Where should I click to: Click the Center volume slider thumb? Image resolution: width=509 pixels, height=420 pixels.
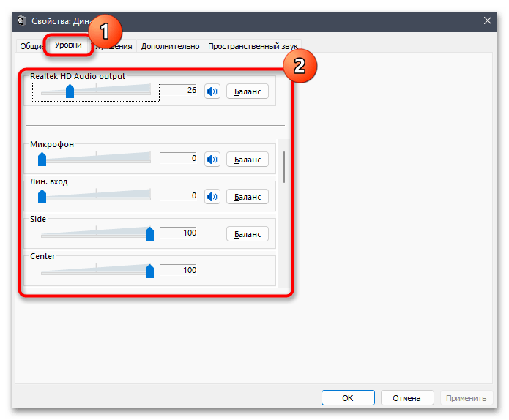149,271
